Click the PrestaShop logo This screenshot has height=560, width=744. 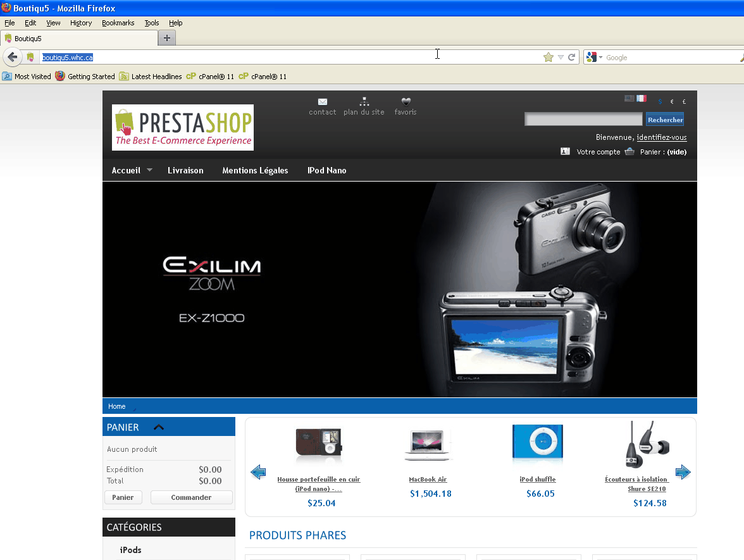click(x=183, y=127)
